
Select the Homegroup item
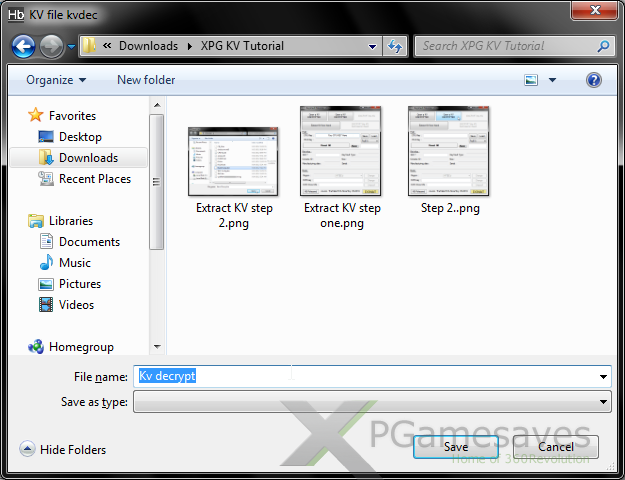80,347
